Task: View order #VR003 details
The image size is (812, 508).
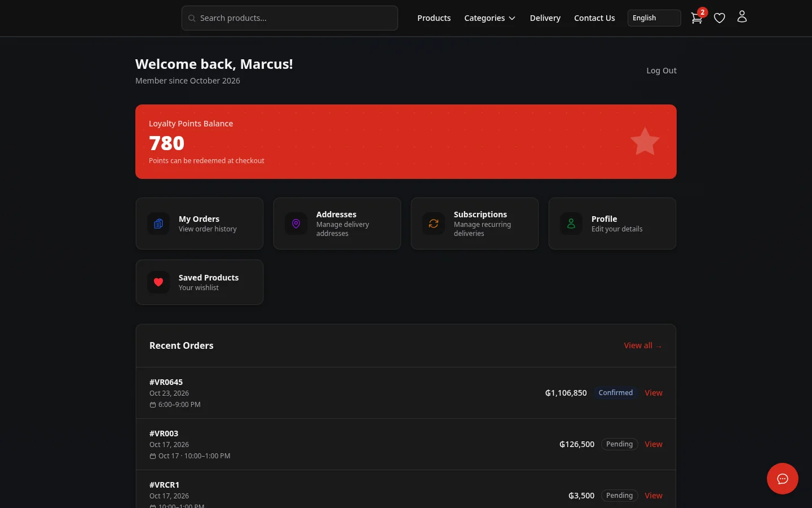Action: (x=654, y=444)
